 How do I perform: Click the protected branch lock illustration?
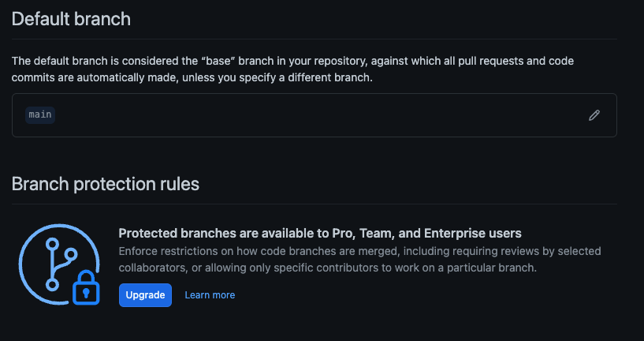click(x=60, y=264)
